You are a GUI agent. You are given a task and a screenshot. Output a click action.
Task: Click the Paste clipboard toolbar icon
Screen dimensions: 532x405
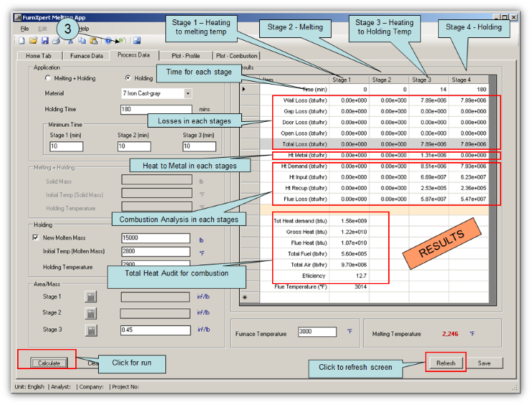pyautogui.click(x=94, y=41)
